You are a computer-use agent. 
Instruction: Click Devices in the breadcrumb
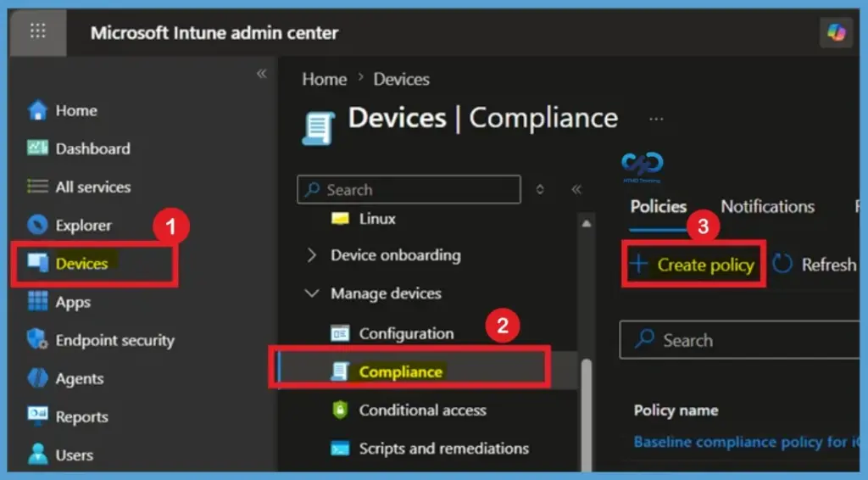401,79
